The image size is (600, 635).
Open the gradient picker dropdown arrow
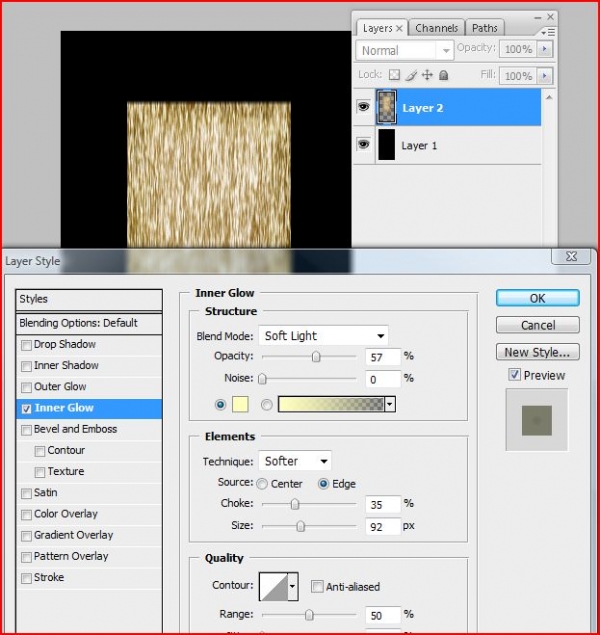(390, 404)
